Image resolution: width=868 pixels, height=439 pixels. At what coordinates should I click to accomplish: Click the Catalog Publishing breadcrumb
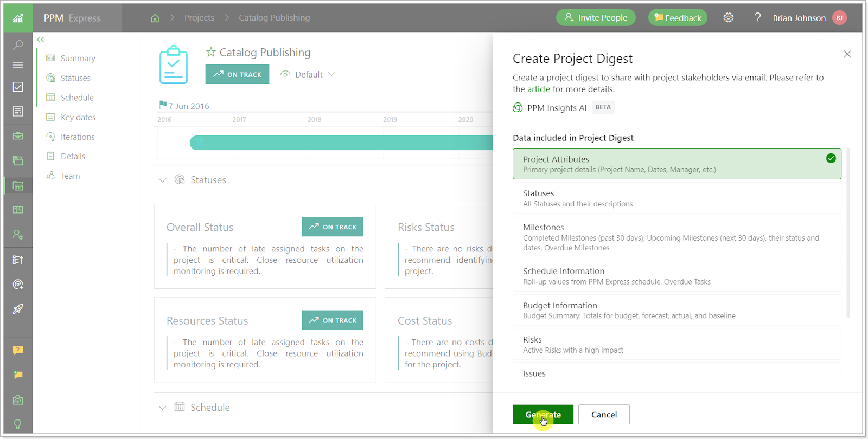coord(275,18)
